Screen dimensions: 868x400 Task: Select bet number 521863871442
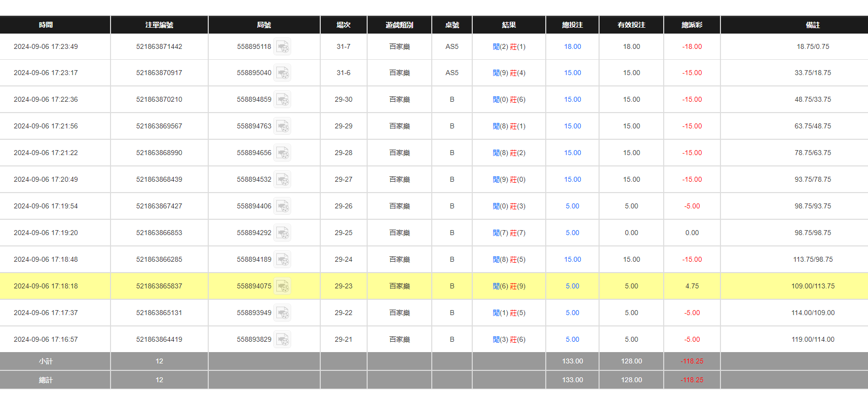coord(159,47)
